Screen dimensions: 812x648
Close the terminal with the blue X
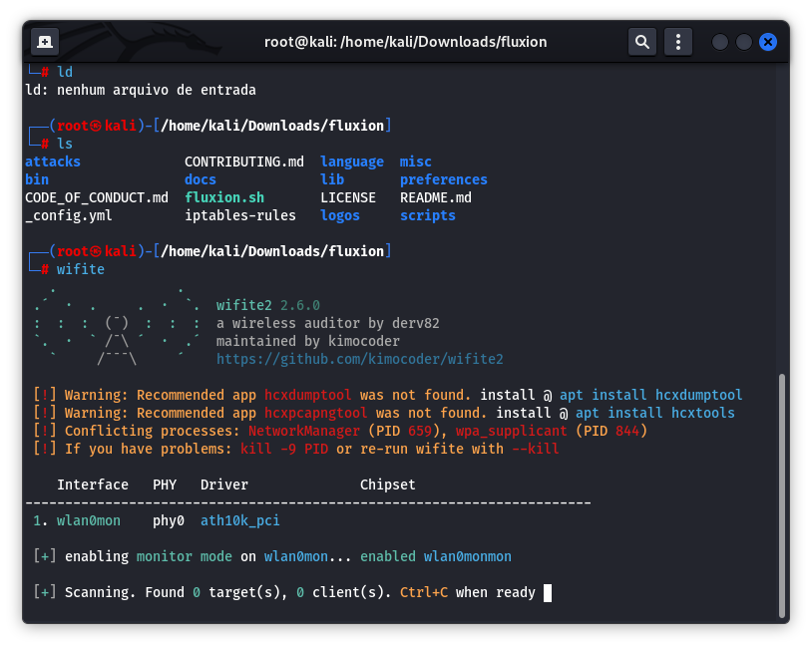(x=768, y=42)
